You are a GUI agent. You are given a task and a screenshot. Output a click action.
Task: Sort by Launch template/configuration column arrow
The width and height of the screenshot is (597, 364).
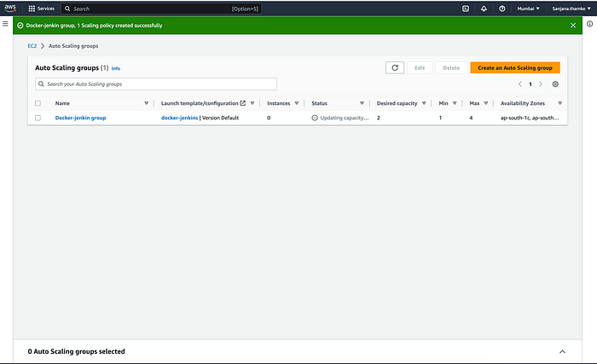tap(252, 103)
